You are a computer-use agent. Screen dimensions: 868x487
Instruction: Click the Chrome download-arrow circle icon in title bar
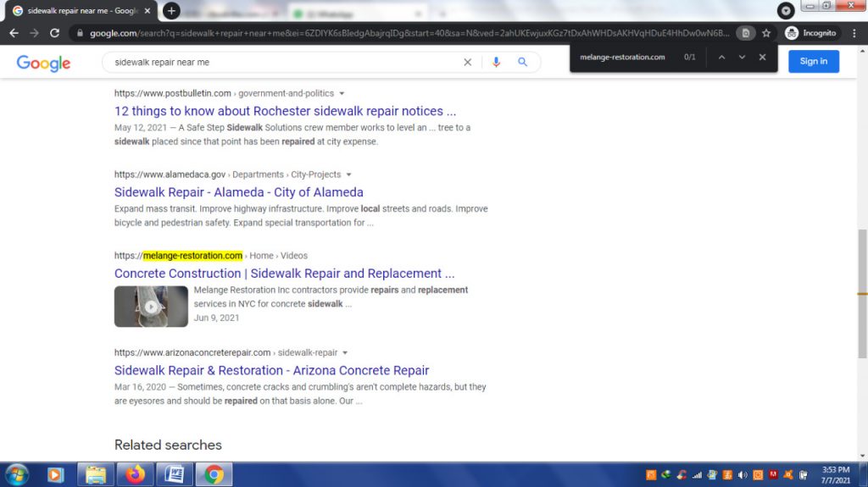[x=786, y=10]
